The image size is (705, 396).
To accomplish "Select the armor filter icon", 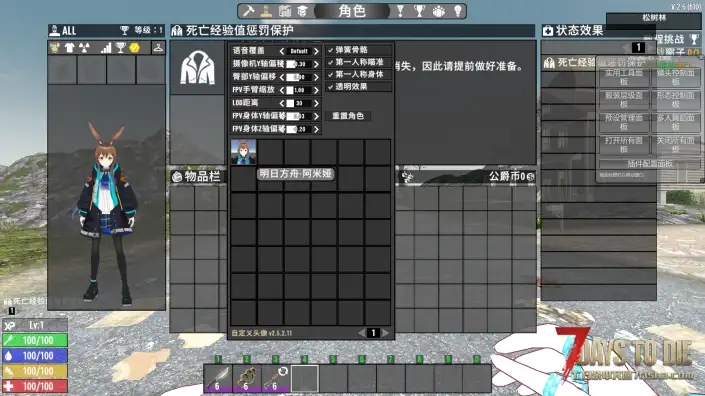I will pos(55,48).
